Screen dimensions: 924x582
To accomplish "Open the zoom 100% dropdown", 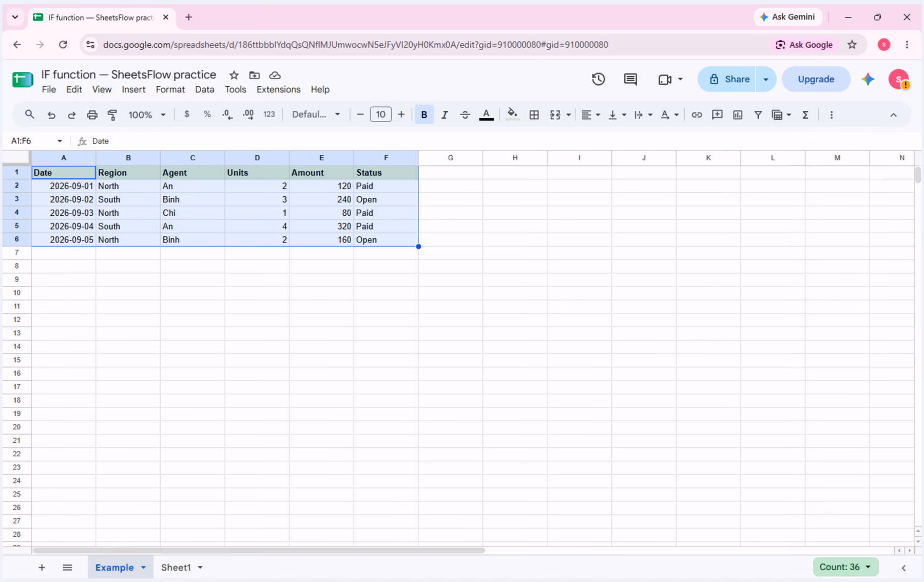I will tap(147, 115).
